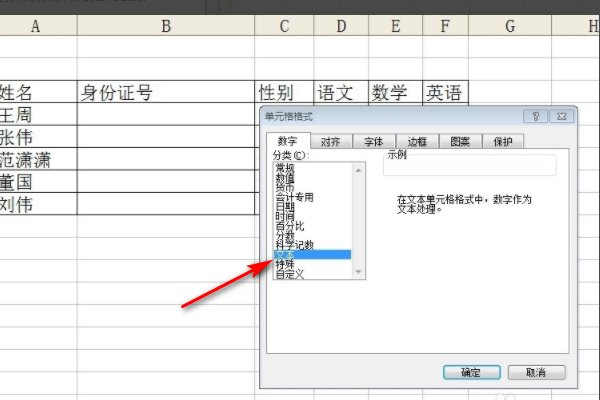Select column G header
Viewport: 600px width, 400px height.
[x=510, y=26]
